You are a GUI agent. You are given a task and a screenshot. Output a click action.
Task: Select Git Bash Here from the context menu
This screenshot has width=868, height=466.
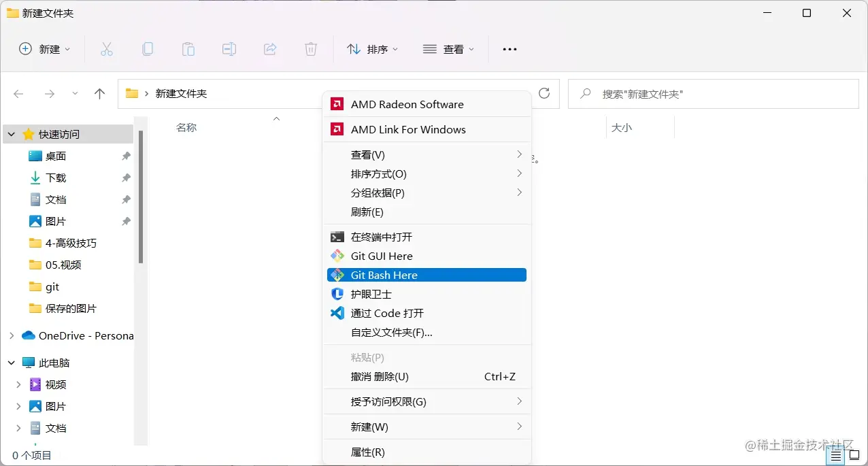coord(384,275)
